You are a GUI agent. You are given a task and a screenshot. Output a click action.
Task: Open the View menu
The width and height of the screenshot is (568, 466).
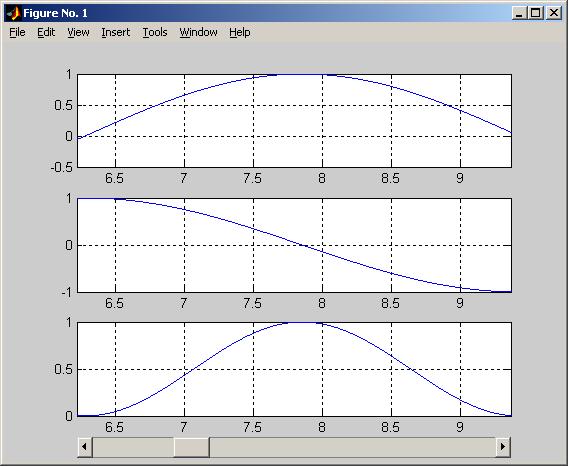tap(78, 32)
